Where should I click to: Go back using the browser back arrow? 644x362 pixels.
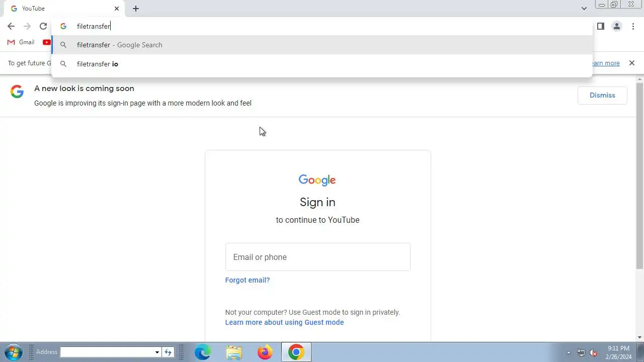[x=11, y=26]
